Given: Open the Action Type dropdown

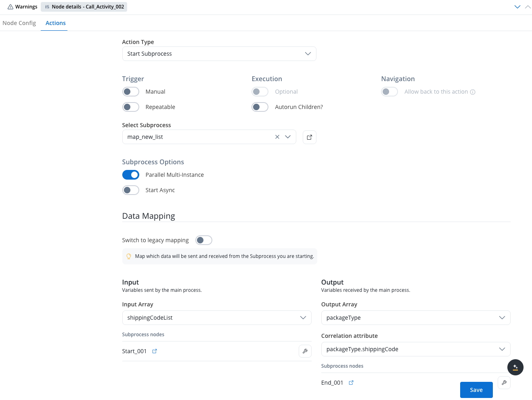Looking at the screenshot, I should (219, 54).
